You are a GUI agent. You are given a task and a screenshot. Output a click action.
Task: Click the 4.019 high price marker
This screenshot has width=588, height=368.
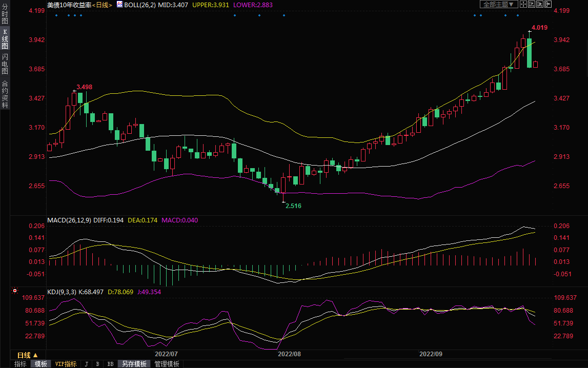[x=539, y=27]
